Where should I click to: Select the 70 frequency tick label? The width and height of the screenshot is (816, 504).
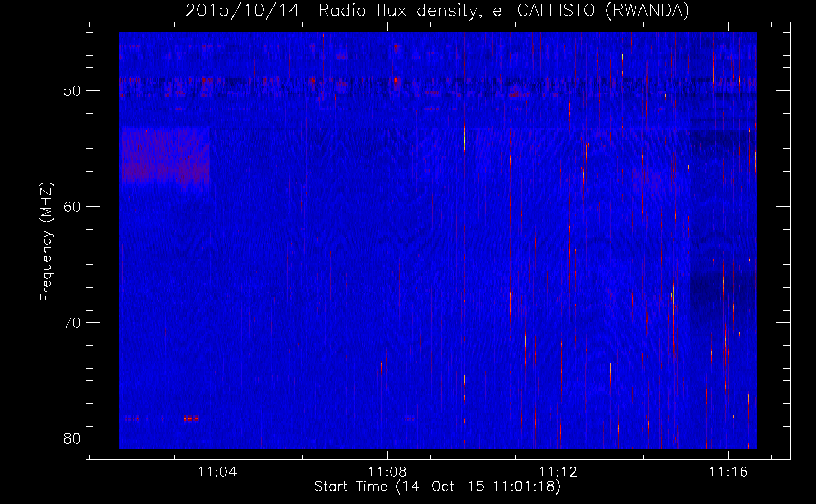(x=72, y=322)
